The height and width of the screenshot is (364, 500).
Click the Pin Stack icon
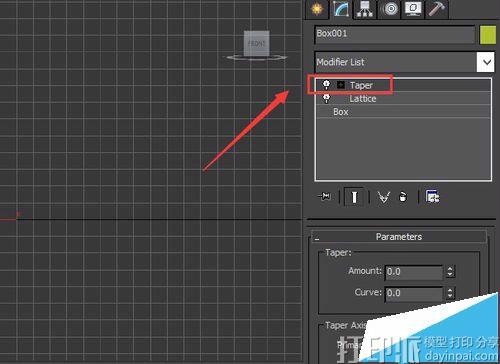click(x=324, y=196)
